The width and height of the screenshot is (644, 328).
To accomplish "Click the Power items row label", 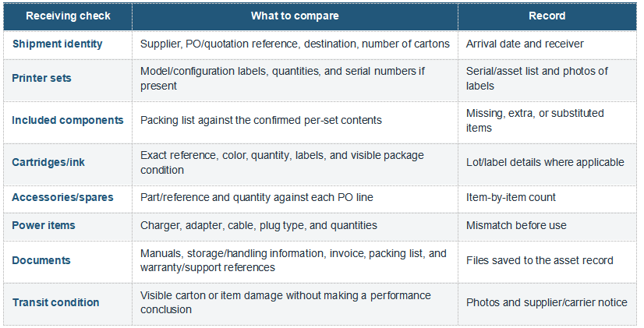I will 44,225.
